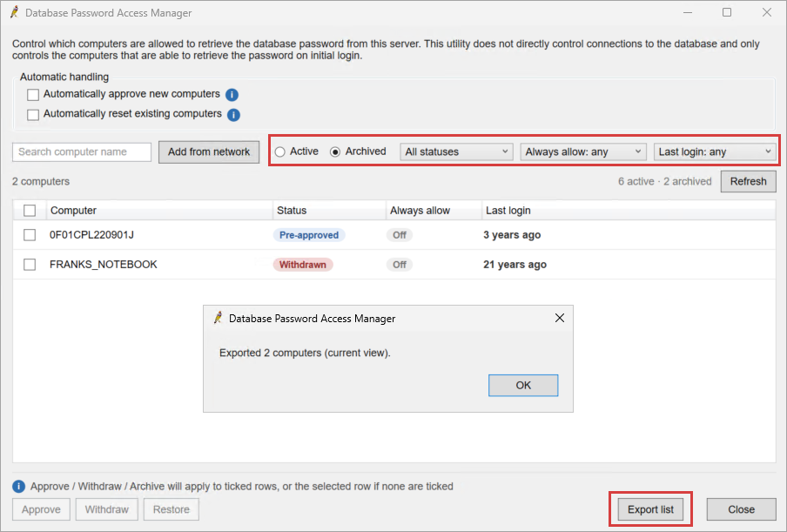
Task: Open the Last login: any dropdown
Action: 715,152
